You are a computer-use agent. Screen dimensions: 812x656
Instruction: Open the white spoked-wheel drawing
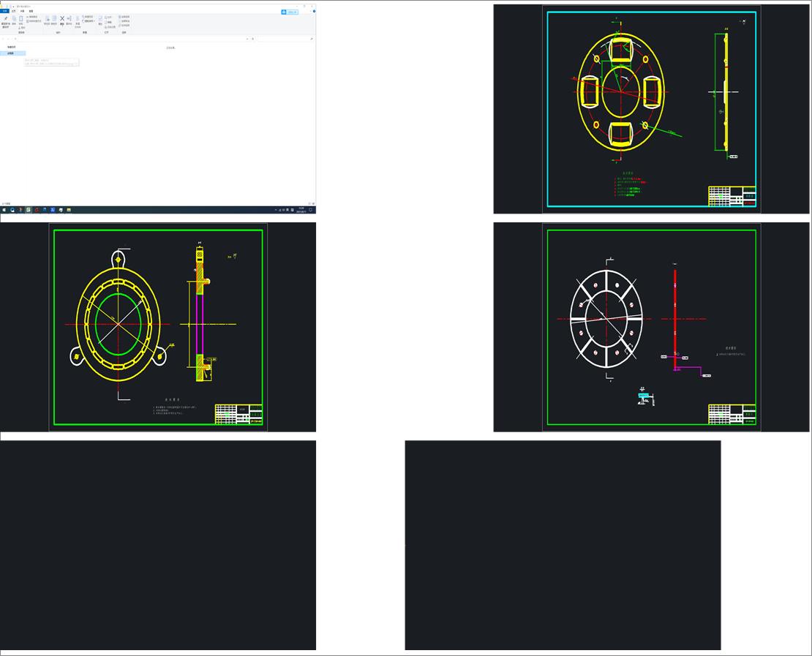click(x=651, y=327)
